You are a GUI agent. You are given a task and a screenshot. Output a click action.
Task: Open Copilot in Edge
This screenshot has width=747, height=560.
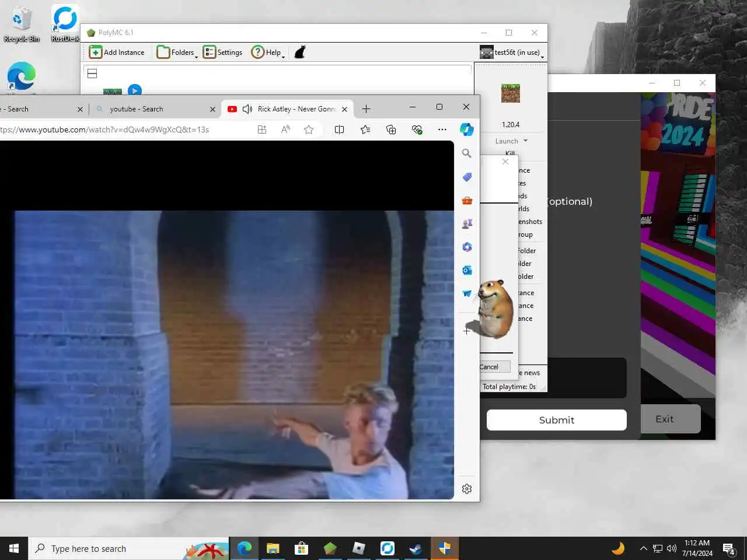point(467,129)
